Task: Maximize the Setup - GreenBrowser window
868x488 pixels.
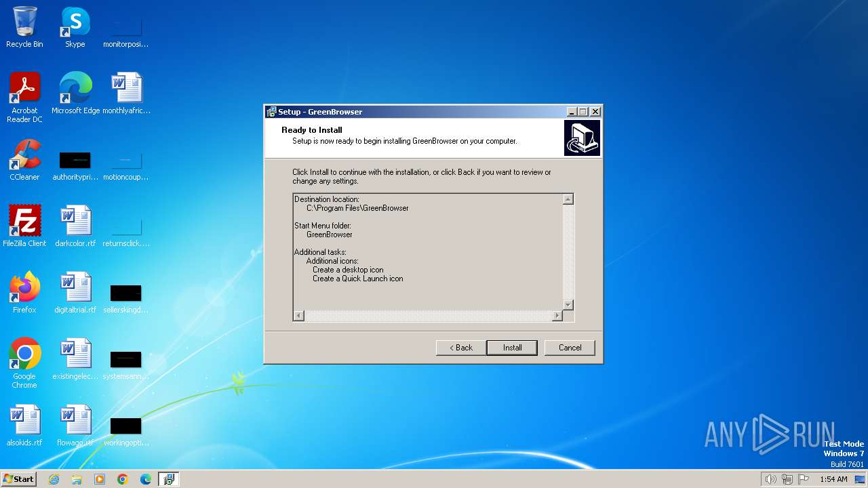Action: tap(583, 112)
